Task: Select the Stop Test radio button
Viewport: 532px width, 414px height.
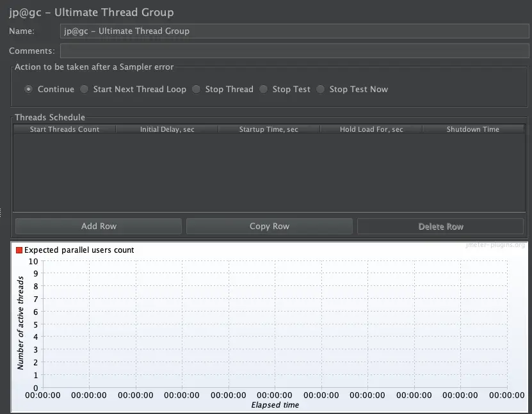Action: (263, 89)
